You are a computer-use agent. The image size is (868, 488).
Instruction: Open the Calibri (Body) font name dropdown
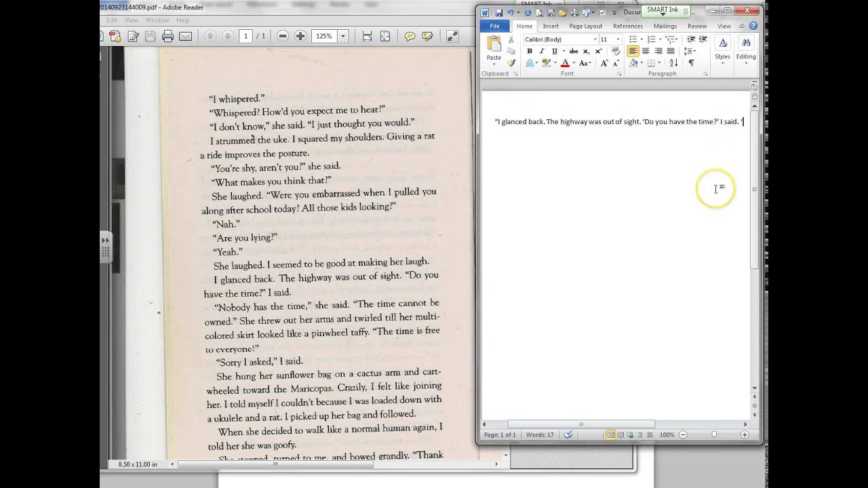(595, 39)
